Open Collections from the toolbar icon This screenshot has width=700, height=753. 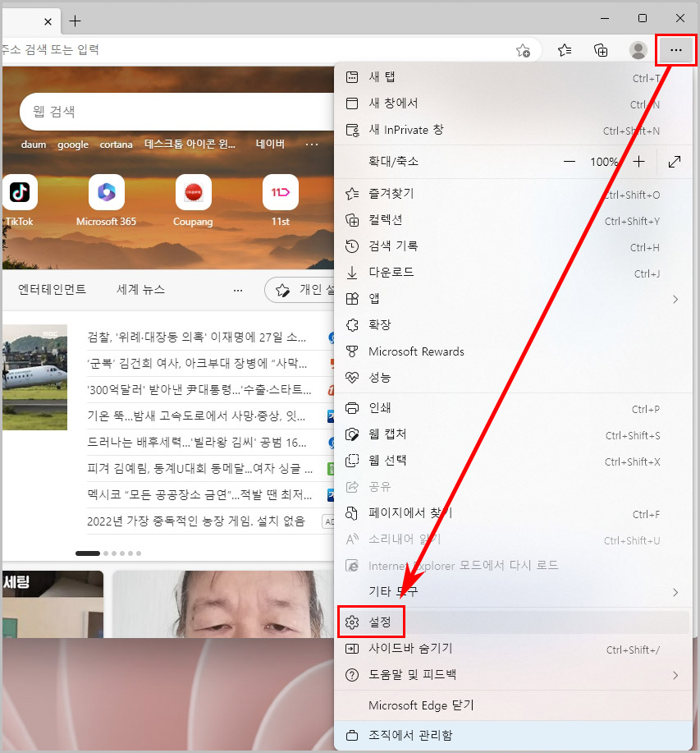pos(601,50)
